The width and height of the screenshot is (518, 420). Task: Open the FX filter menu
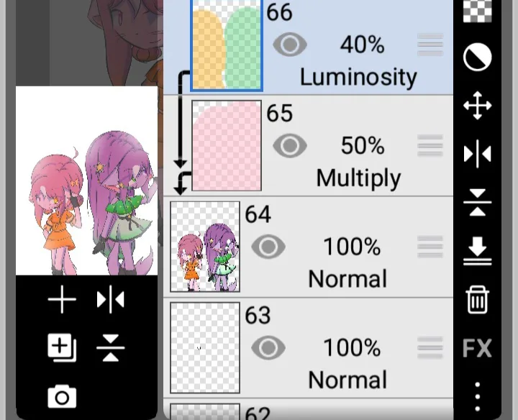click(478, 348)
